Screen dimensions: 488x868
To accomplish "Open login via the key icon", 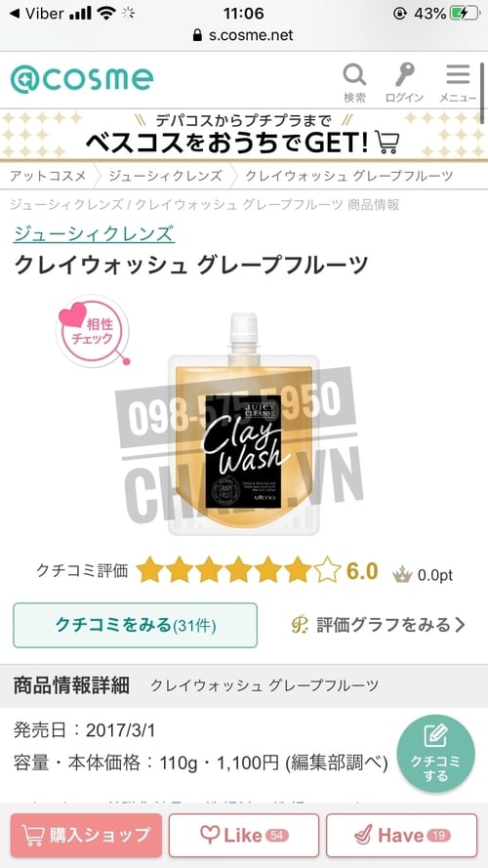I will click(x=404, y=75).
